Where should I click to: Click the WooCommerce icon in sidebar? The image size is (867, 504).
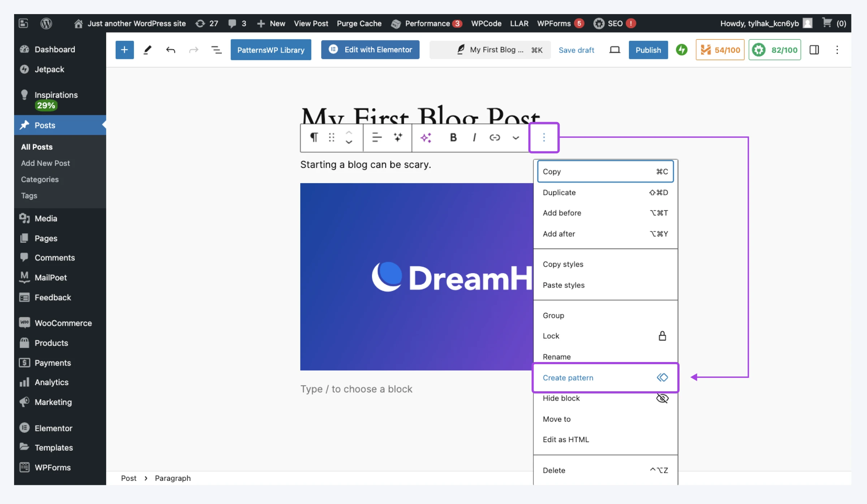click(24, 323)
